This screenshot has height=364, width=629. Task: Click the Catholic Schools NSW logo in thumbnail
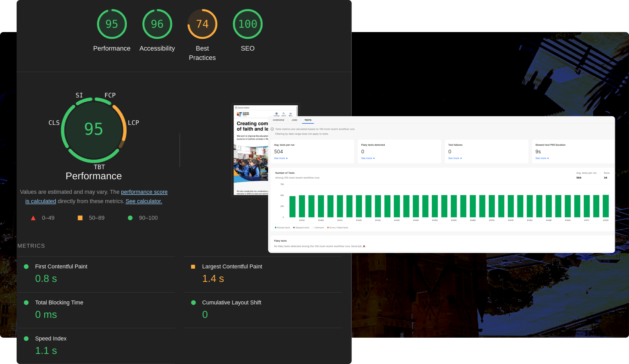pos(243,114)
